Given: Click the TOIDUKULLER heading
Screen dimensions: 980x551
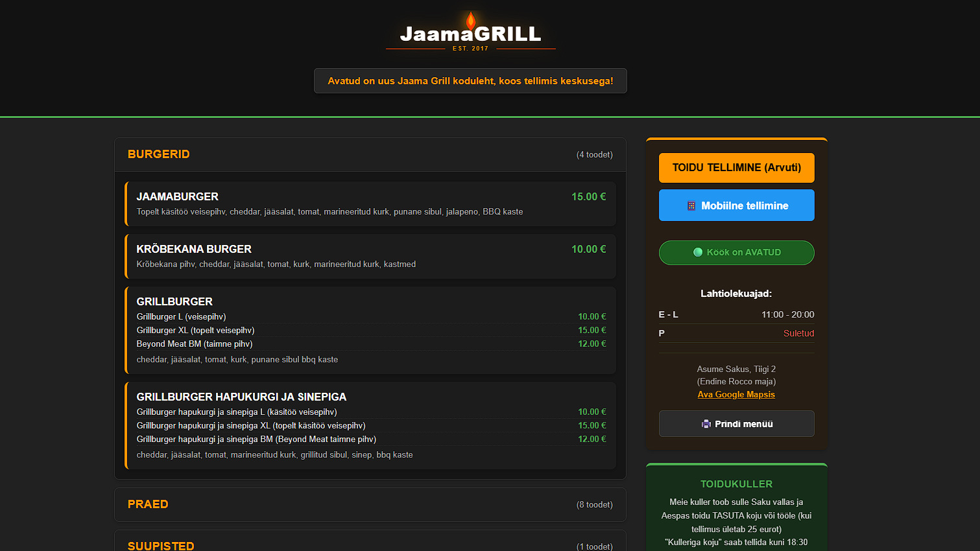Looking at the screenshot, I should (x=736, y=484).
